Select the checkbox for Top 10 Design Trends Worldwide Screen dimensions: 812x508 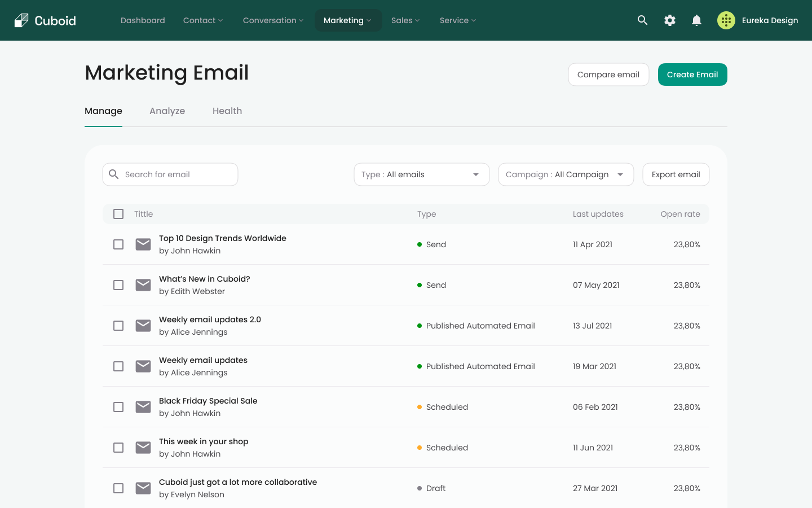pos(118,244)
